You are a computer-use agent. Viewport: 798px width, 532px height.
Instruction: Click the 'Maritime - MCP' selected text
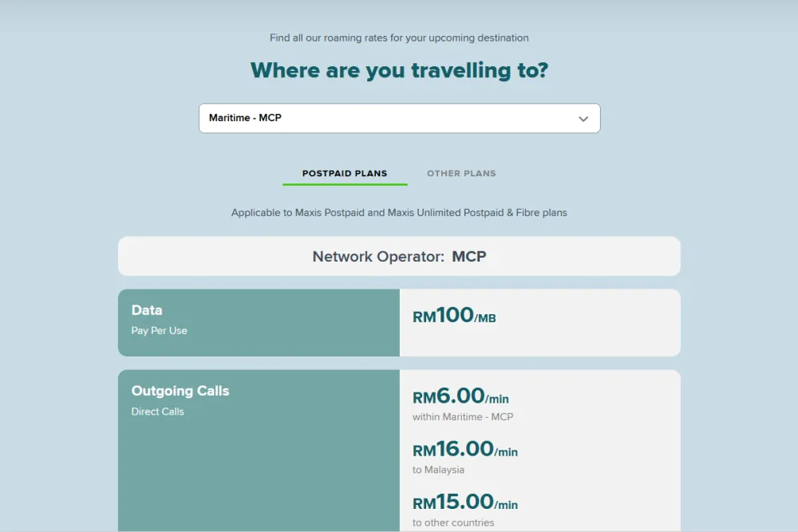245,118
